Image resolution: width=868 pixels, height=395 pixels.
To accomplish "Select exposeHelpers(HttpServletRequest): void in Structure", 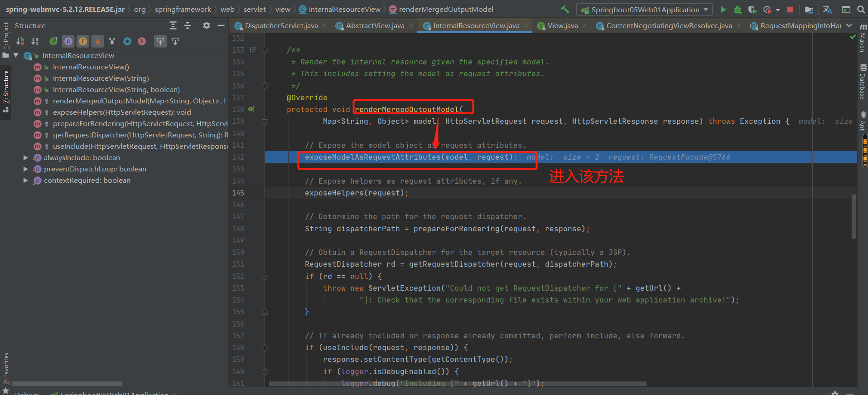I will click(x=122, y=112).
